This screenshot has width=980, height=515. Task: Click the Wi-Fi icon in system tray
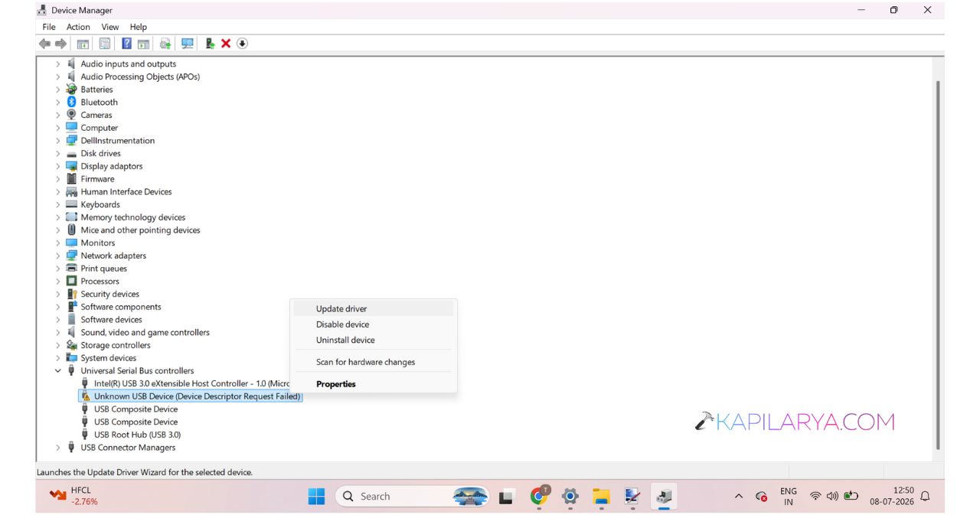(815, 497)
